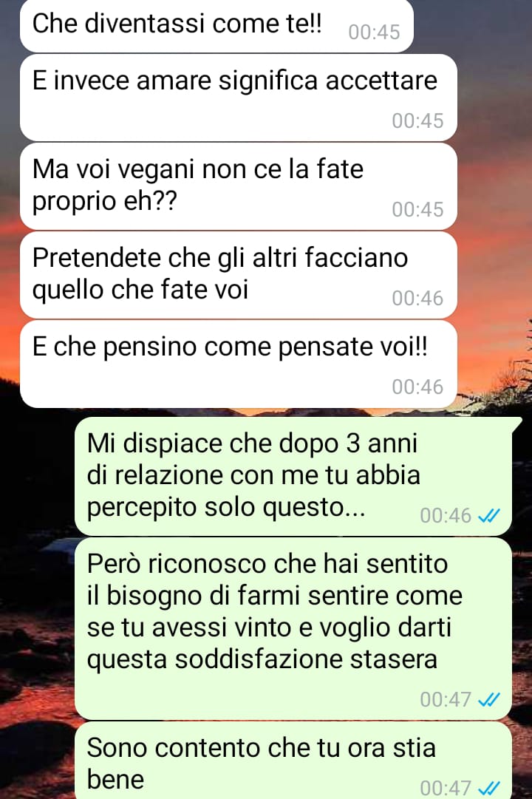The image size is (532, 799).
Task: Click the 00:46 time beside 'quello che fate voi'
Action: [418, 298]
